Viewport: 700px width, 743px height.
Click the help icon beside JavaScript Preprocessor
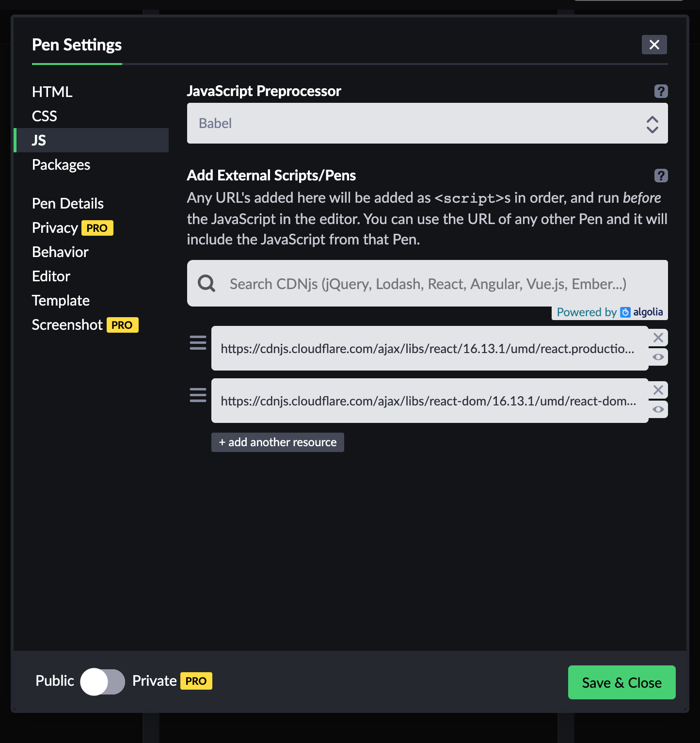661,91
